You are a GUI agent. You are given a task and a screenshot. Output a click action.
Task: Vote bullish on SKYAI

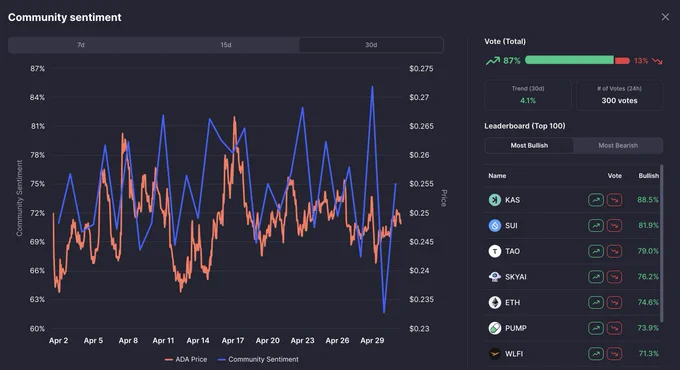pyautogui.click(x=596, y=277)
